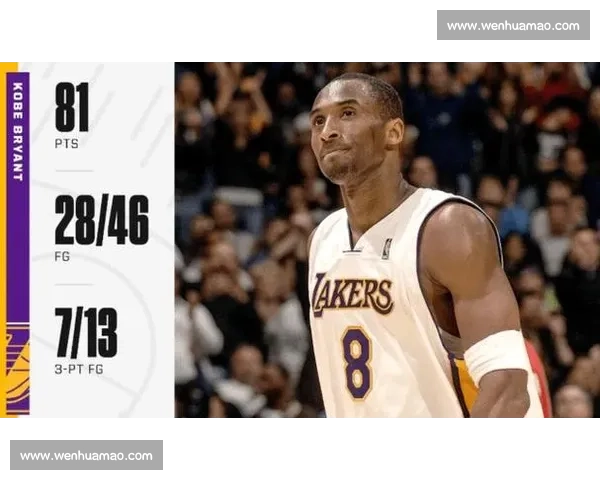Click the NBA logo patch on the jersey
This screenshot has height=480, width=600.
click(x=386, y=248)
